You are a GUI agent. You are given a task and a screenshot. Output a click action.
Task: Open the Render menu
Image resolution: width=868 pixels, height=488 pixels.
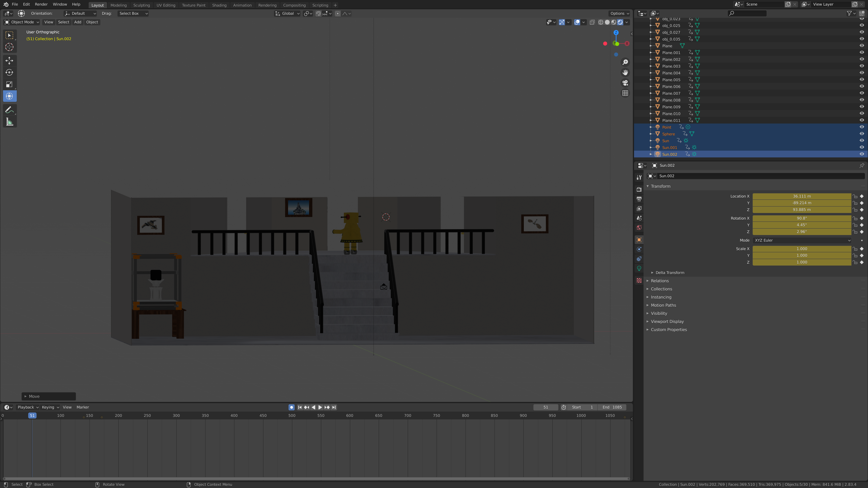point(41,4)
